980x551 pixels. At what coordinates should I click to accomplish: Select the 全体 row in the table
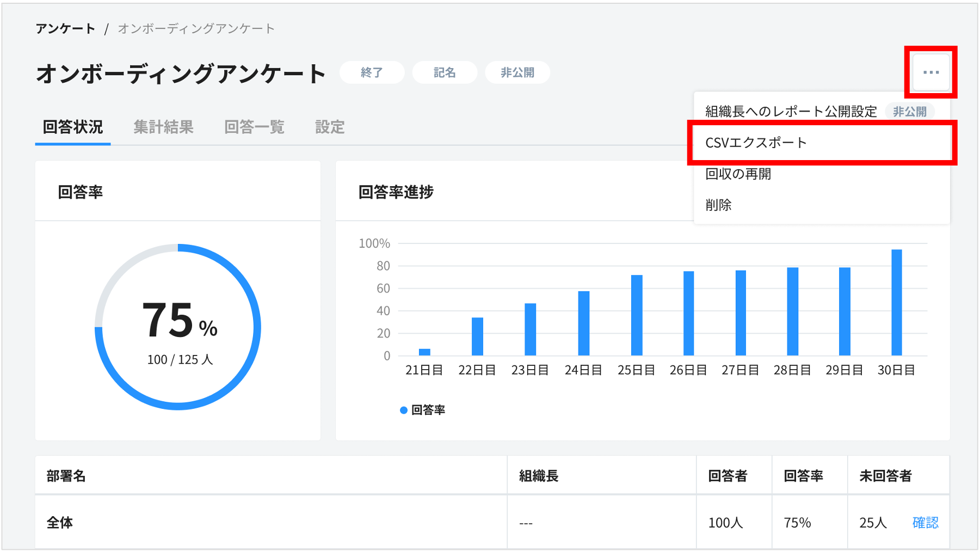click(x=59, y=522)
